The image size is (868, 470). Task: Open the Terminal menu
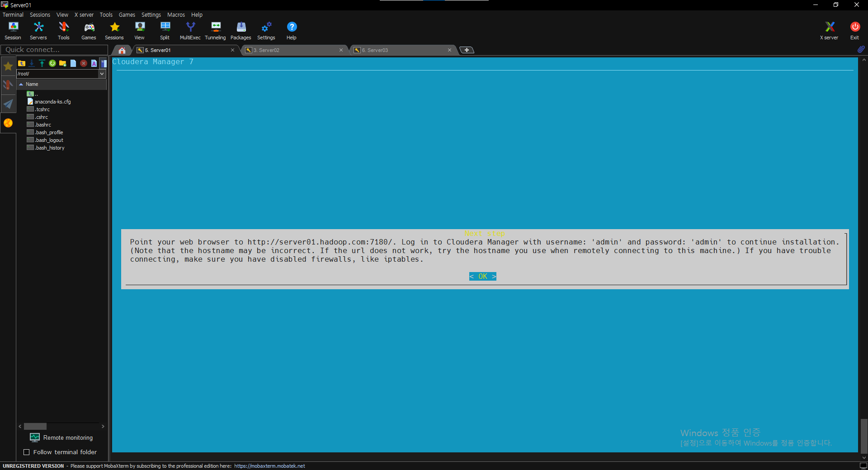pos(13,14)
